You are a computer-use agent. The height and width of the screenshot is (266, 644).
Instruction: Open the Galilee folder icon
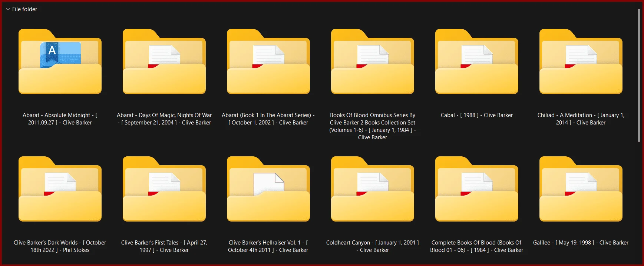(581, 189)
